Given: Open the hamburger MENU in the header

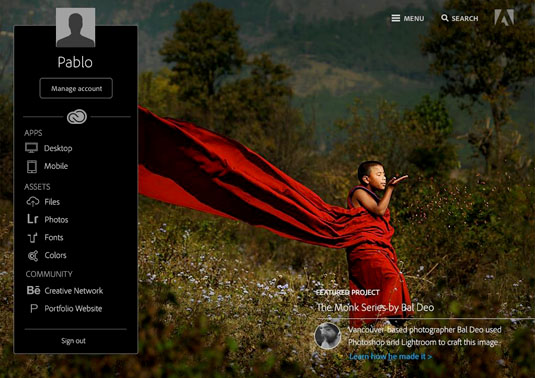Looking at the screenshot, I should pyautogui.click(x=408, y=18).
